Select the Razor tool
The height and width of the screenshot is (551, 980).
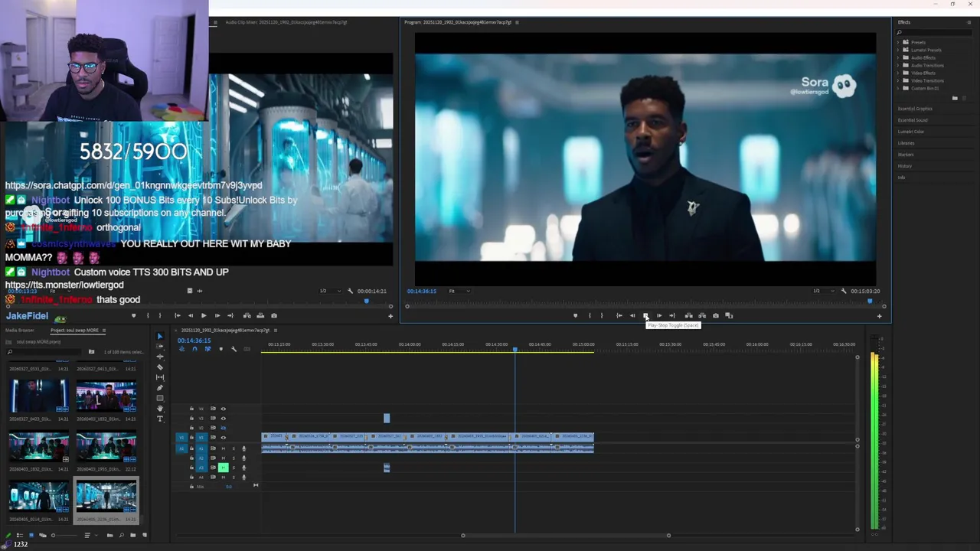pyautogui.click(x=160, y=367)
